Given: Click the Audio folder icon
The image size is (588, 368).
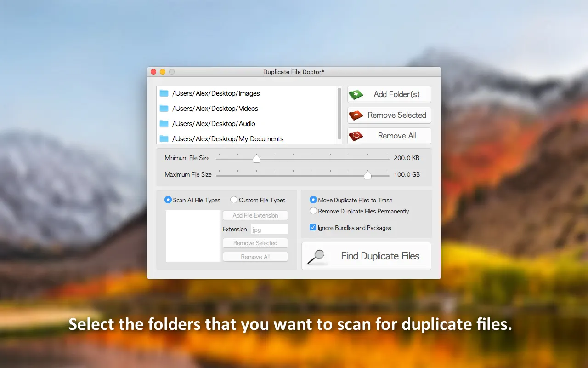Looking at the screenshot, I should [x=164, y=124].
